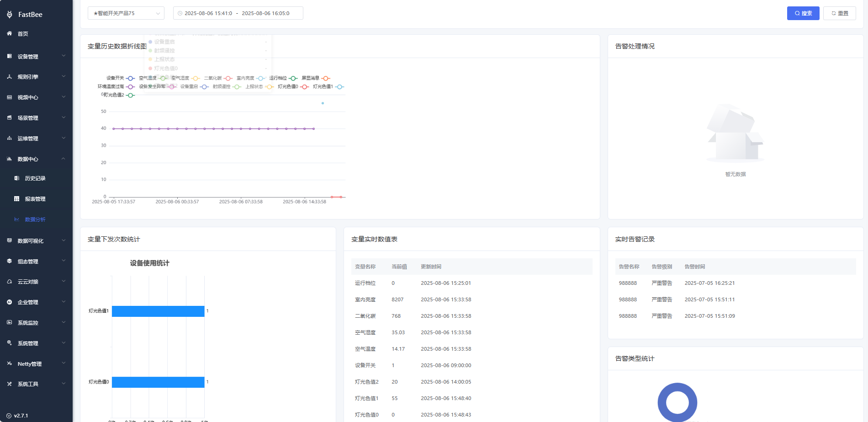Open the 系统工具 sidebar menu

pyautogui.click(x=28, y=384)
